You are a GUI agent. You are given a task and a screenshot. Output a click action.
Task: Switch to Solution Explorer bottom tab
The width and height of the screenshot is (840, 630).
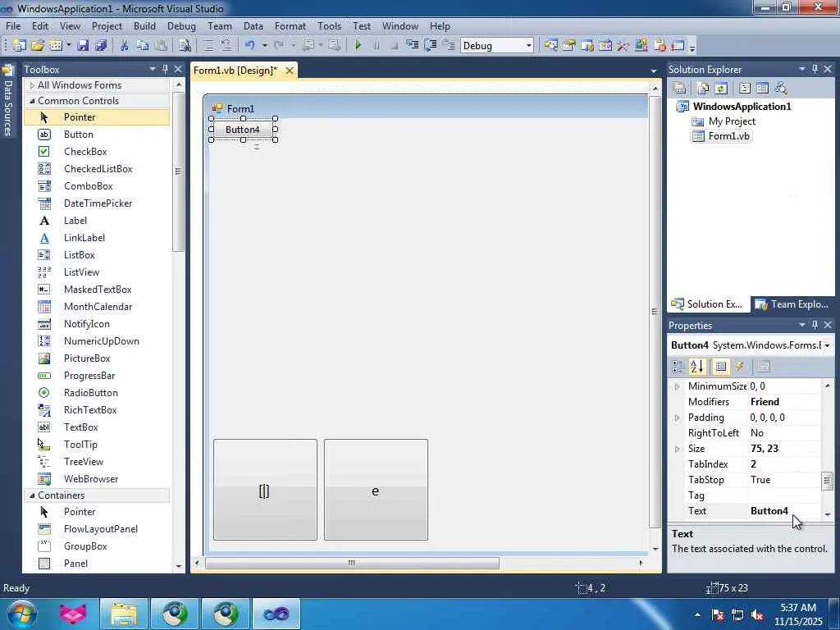pos(707,304)
